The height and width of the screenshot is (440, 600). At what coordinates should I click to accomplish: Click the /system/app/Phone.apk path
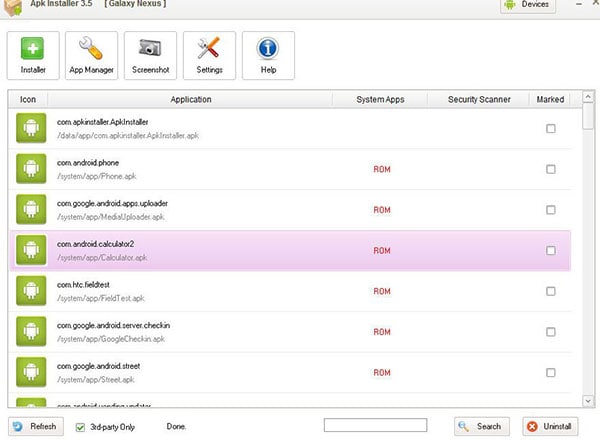point(96,176)
